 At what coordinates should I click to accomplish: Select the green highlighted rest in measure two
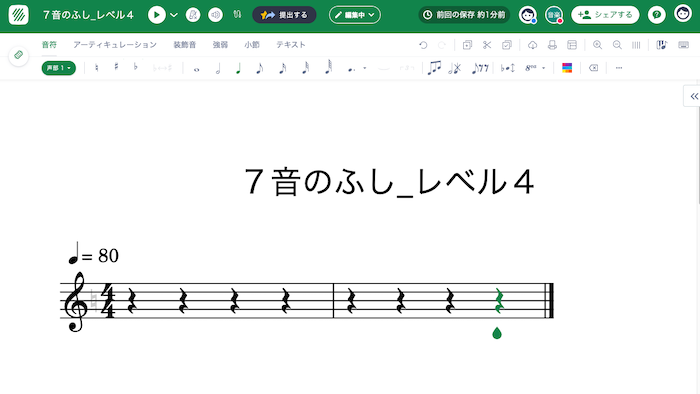(x=499, y=300)
